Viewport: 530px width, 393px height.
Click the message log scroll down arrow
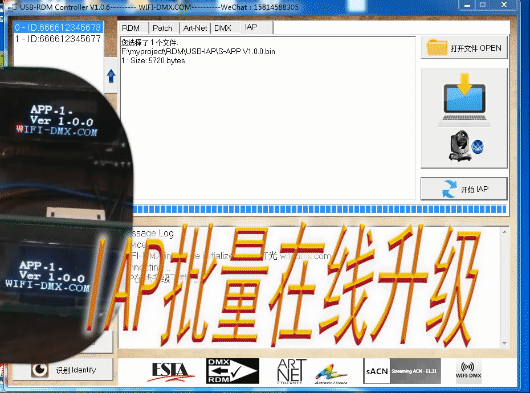pos(504,343)
